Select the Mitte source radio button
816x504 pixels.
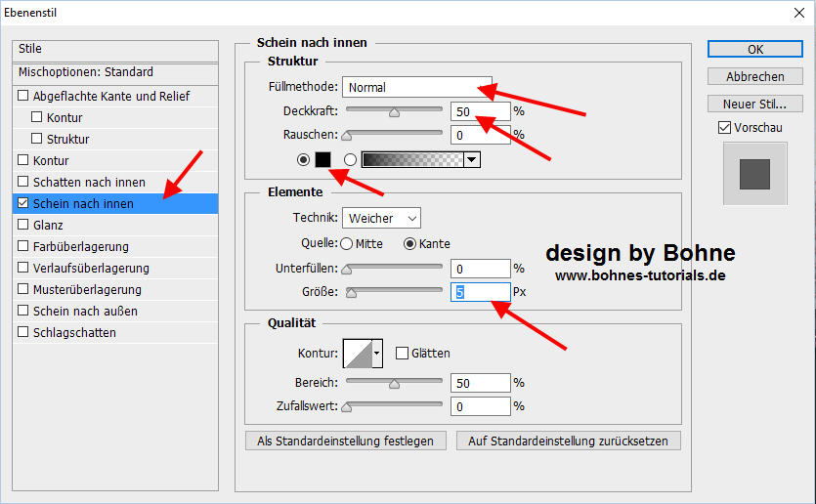(346, 243)
